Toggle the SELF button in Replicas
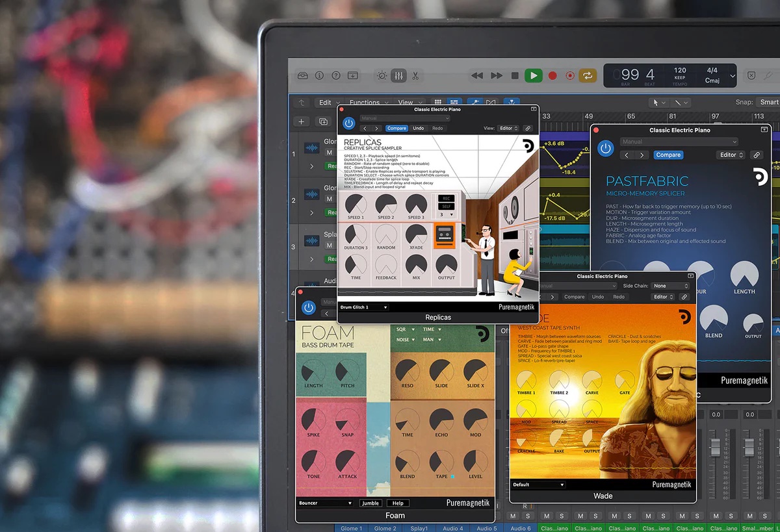Viewport: 780px width, 532px height. 446,207
